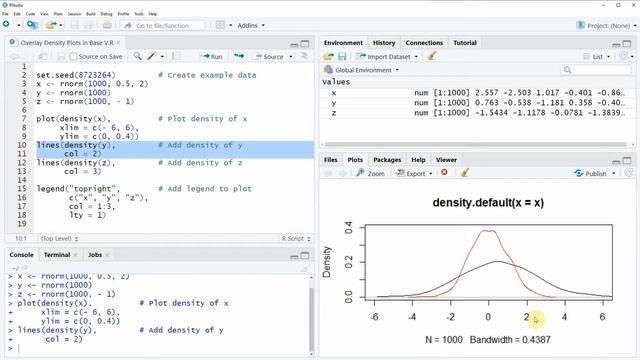This screenshot has height=360, width=640.
Task: Open the Addins dropdown
Action: coord(251,25)
